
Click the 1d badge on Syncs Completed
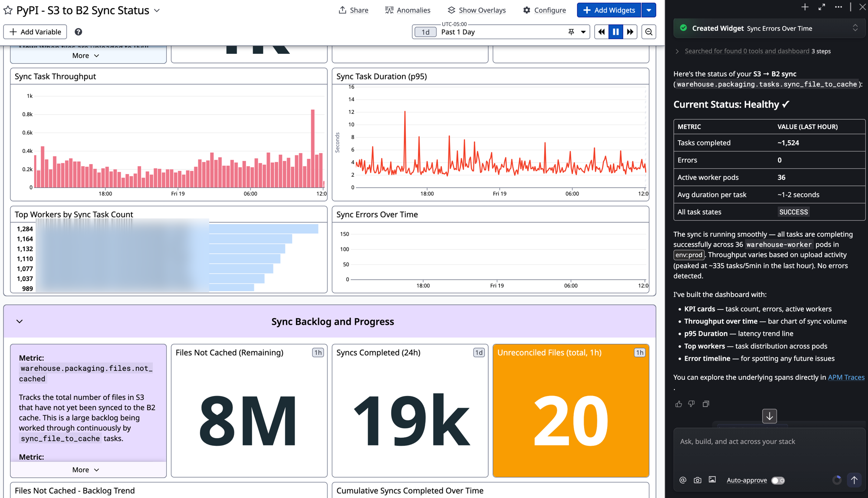tap(479, 353)
